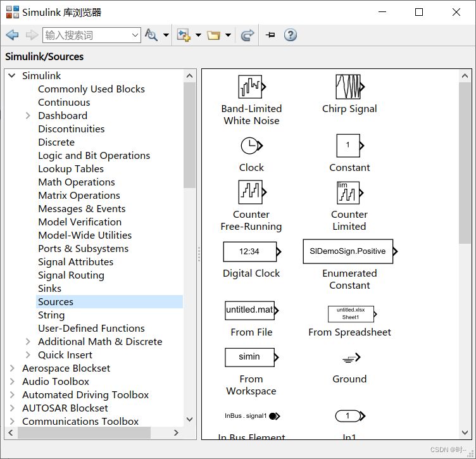Click the new model icon
This screenshot has height=459, width=476.
coord(184,35)
